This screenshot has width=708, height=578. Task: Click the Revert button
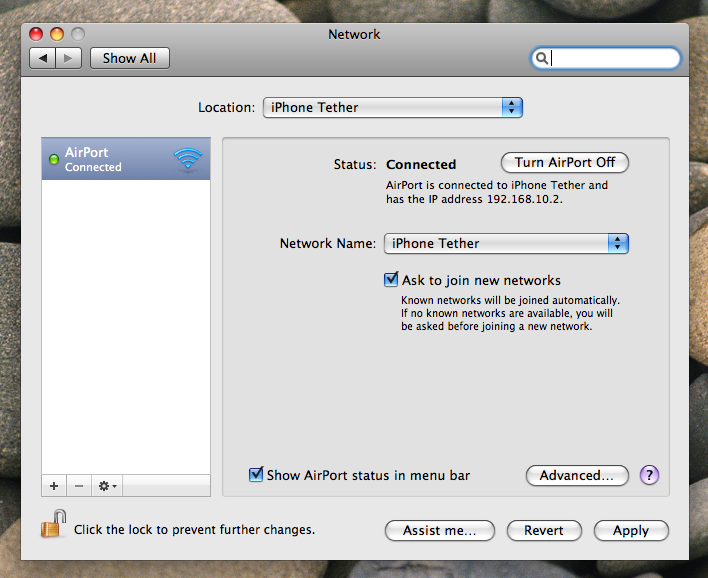tap(544, 531)
